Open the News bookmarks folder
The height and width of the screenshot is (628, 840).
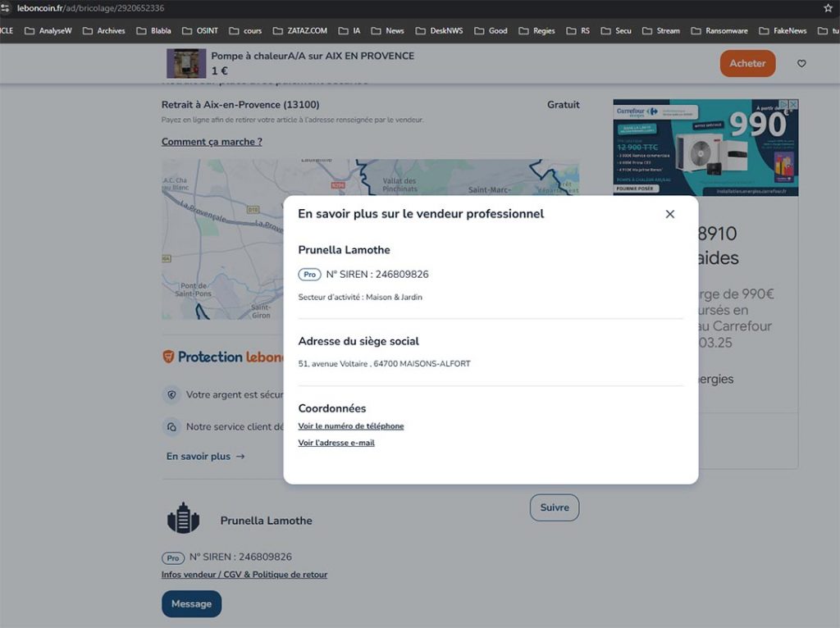pos(388,31)
